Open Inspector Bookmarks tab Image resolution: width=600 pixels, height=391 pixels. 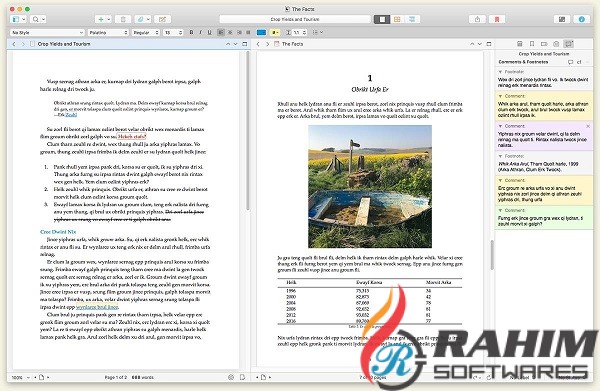point(532,44)
